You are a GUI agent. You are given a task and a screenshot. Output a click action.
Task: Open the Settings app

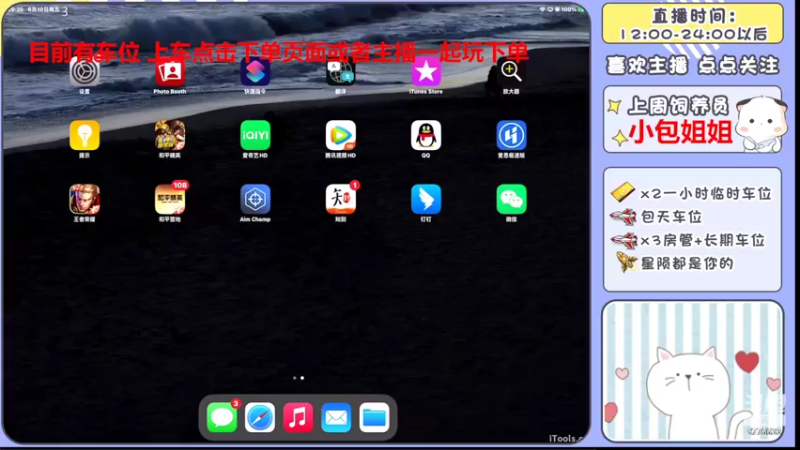tap(85, 71)
